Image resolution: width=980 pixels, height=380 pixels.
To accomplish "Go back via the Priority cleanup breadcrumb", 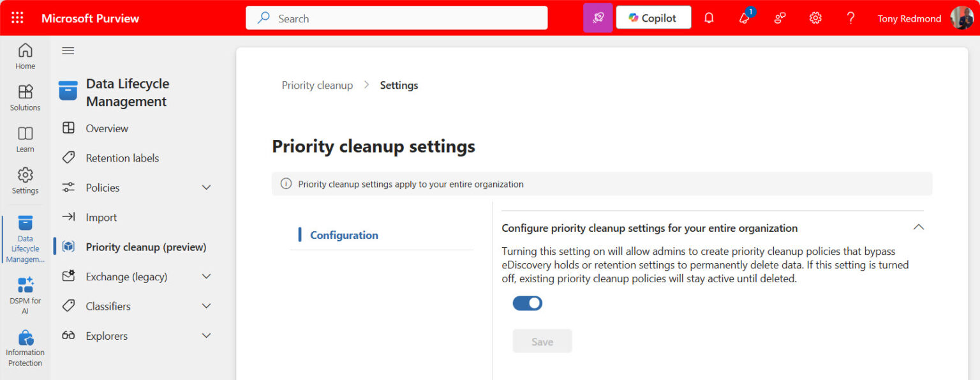I will (317, 84).
